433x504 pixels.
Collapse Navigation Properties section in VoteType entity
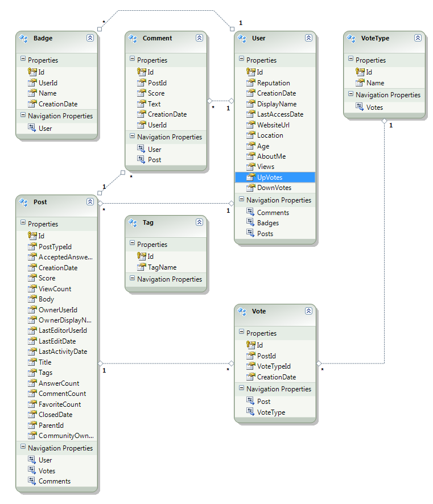(350, 94)
